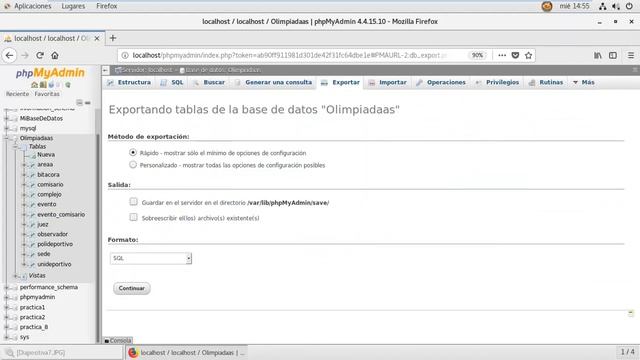
Task: Select Rápido export method radio
Action: [x=133, y=152]
